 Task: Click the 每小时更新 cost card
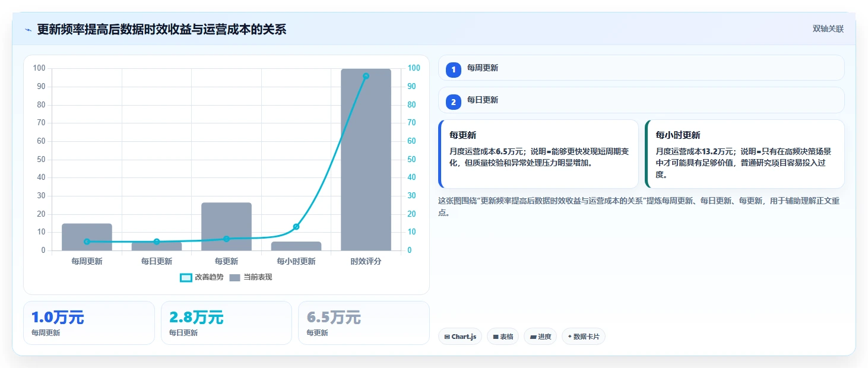coord(745,154)
